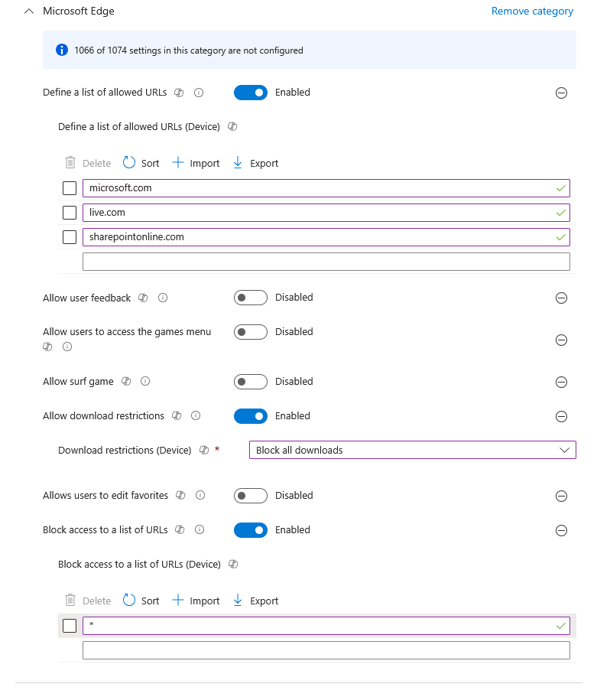Click the Remove category link
Viewport: 610px width, 700px height.
[x=532, y=11]
